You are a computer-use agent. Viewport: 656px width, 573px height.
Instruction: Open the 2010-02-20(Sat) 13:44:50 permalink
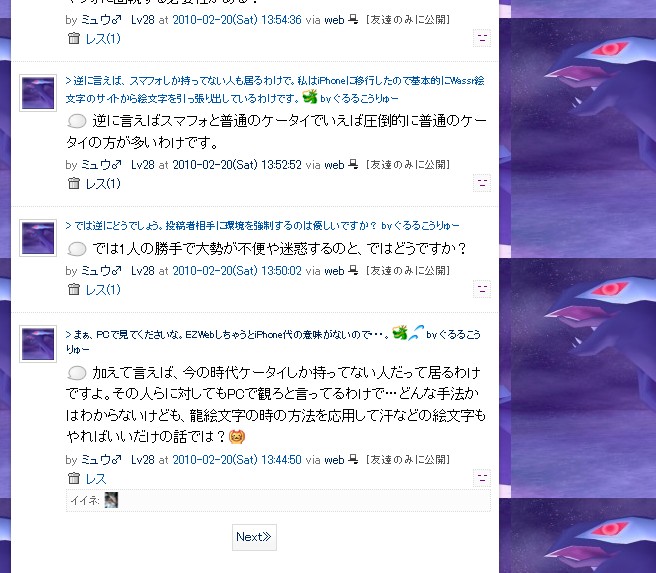[x=237, y=460]
